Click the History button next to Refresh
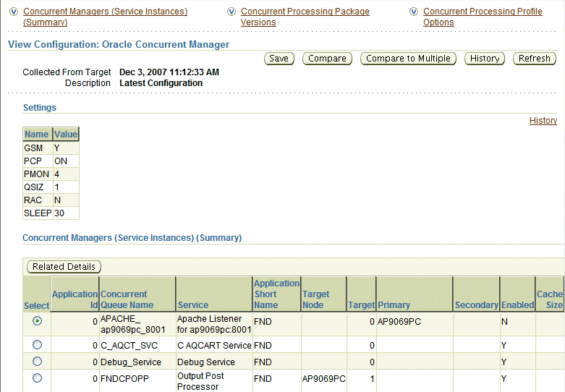565x392 pixels. [x=485, y=59]
